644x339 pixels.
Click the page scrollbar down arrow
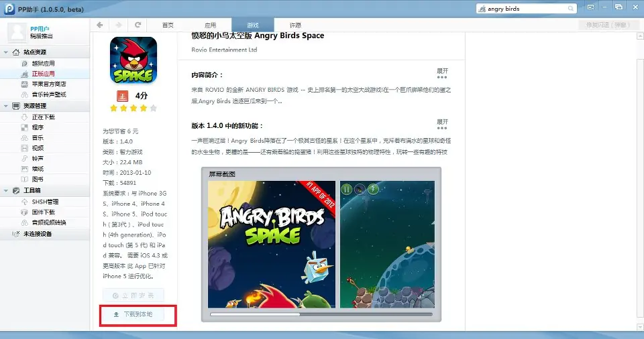[x=640, y=327]
